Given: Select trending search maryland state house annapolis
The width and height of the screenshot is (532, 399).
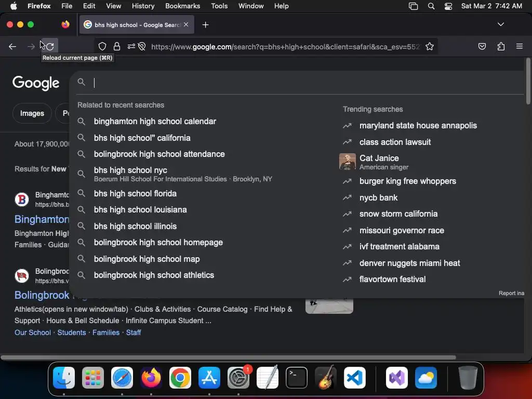Looking at the screenshot, I should (x=418, y=126).
